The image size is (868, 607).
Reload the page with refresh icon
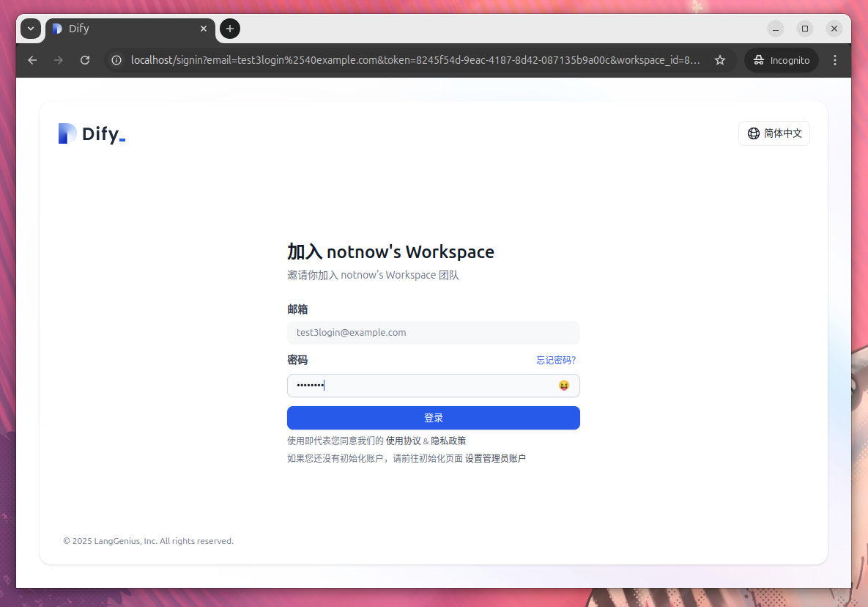coord(85,60)
